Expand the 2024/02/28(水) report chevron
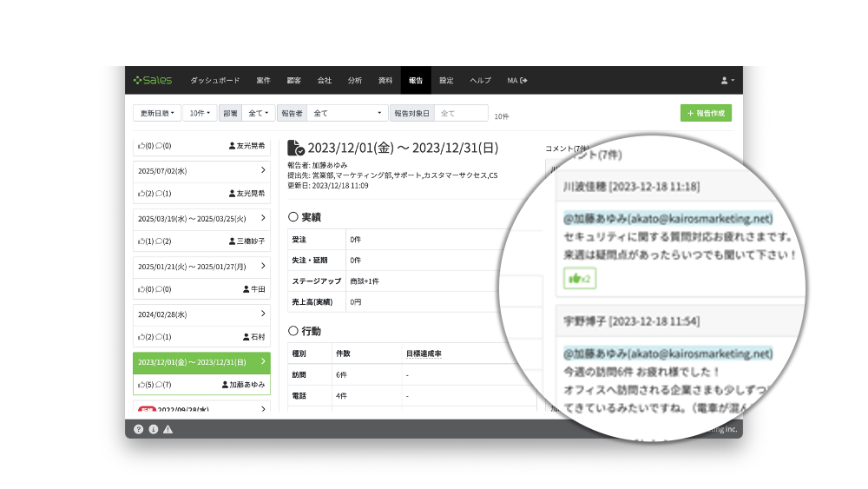 (263, 314)
